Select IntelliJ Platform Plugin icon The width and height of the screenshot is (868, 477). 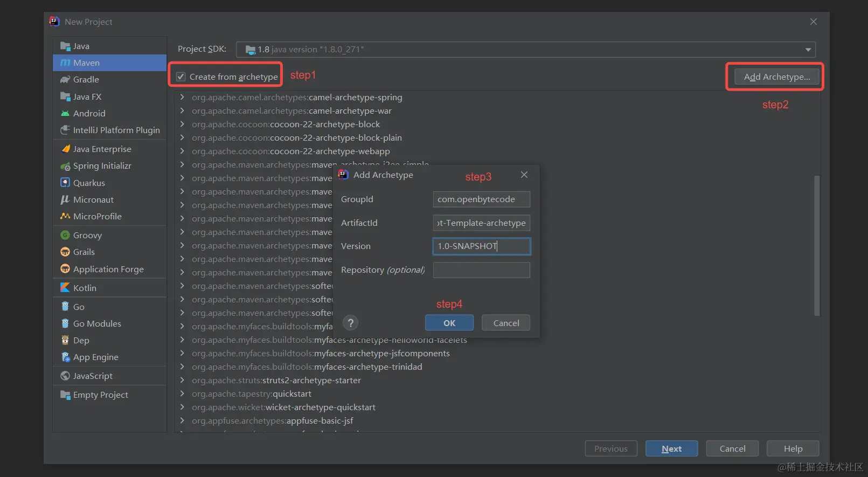click(65, 130)
